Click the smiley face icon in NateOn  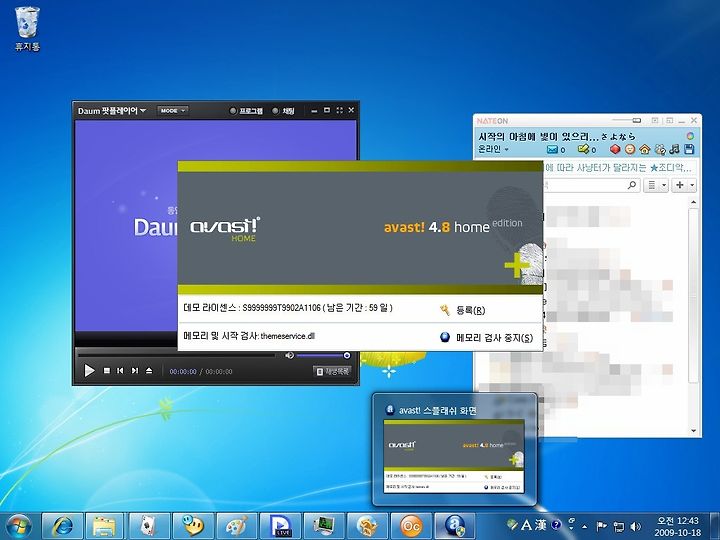tap(630, 149)
